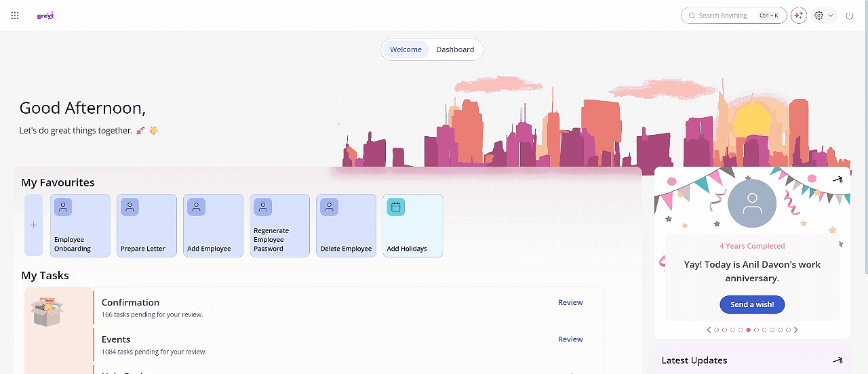Open the AI assistant sparkle icon

point(799,16)
